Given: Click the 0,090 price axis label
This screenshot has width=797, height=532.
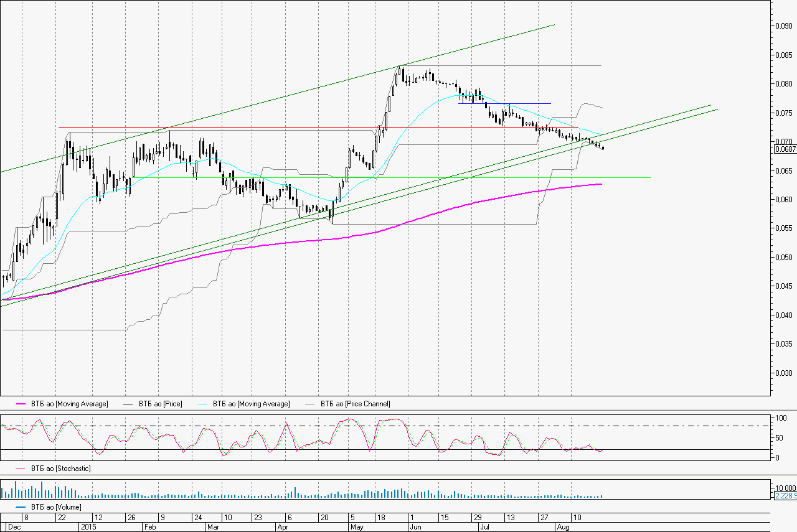Looking at the screenshot, I should (x=782, y=26).
